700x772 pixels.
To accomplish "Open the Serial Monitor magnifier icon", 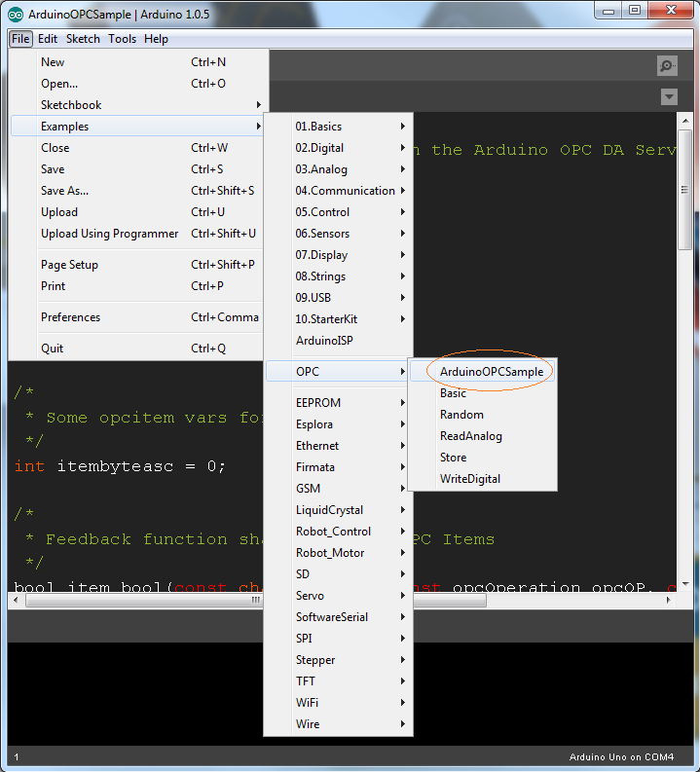I will pyautogui.click(x=667, y=65).
